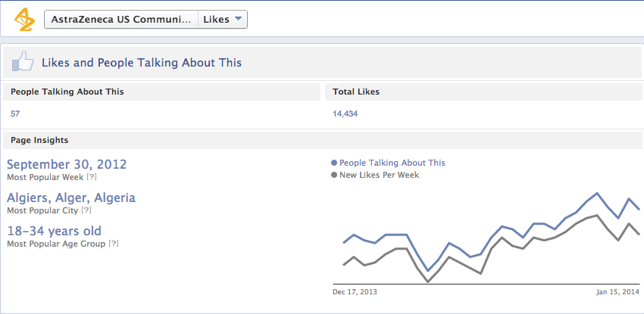
Task: Click the Likes and People Talking heading
Action: click(x=142, y=63)
